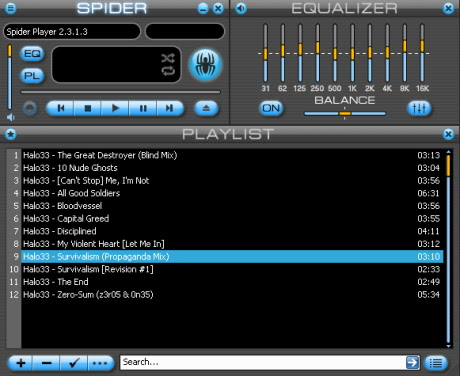Toggle the equalizer panel with the EQ button
This screenshot has width=460, height=376.
(x=32, y=54)
